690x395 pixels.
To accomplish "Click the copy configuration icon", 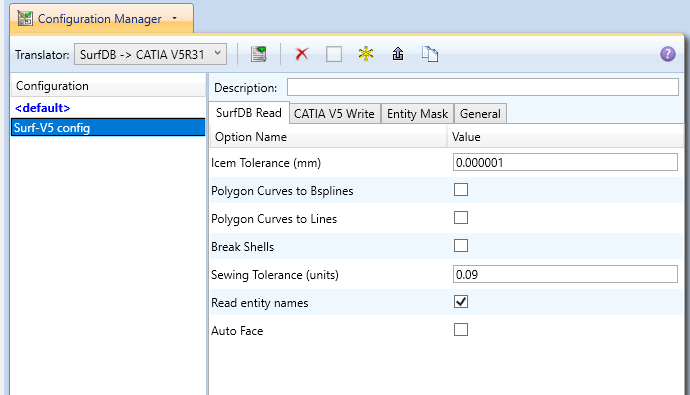I will (430, 54).
